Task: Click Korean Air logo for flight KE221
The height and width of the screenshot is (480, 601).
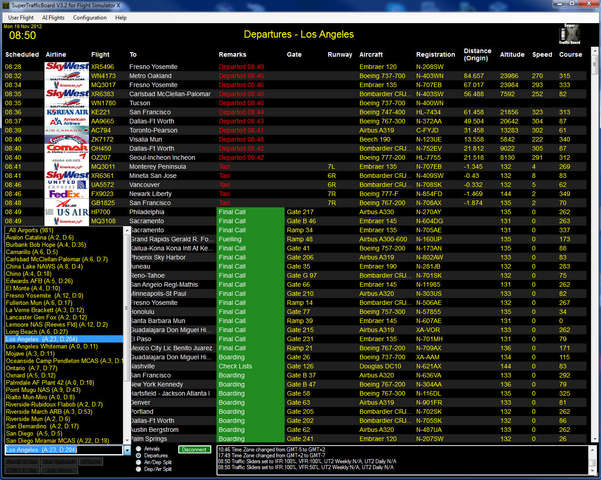Action: coord(67,112)
